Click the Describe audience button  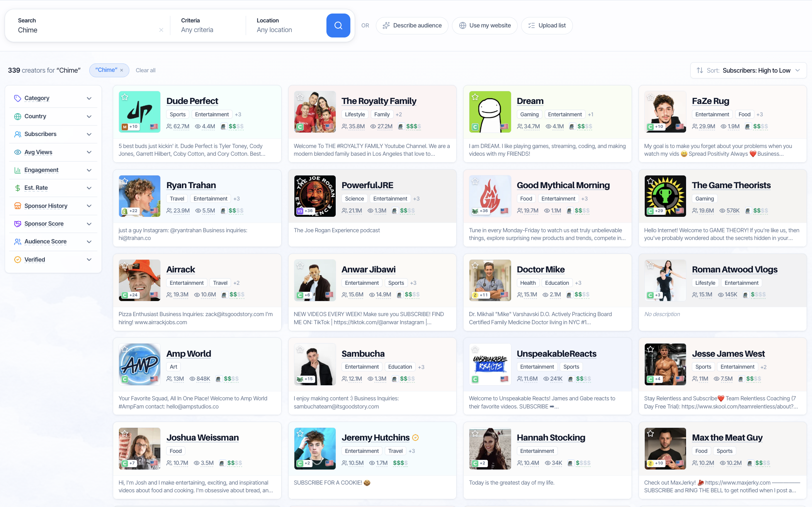pyautogui.click(x=412, y=26)
